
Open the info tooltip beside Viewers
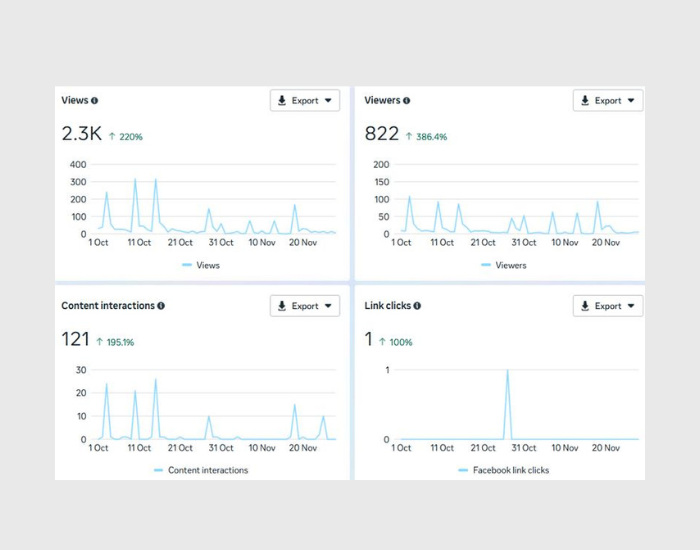pos(407,101)
